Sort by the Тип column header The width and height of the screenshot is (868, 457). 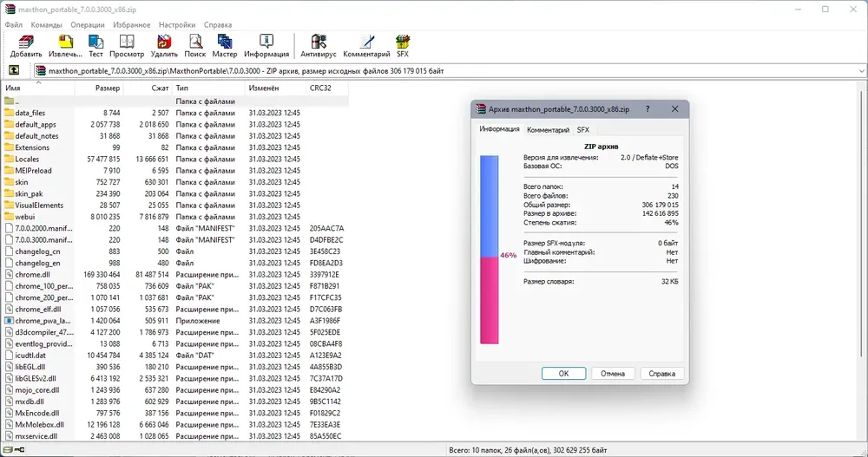(x=208, y=88)
